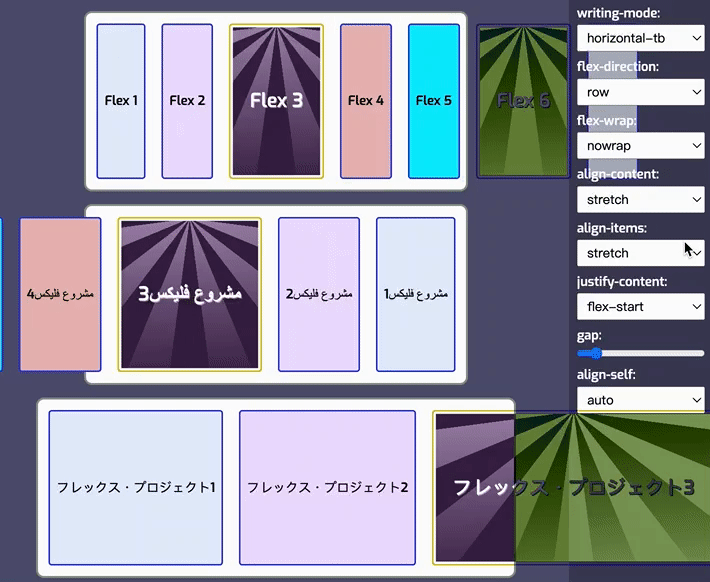This screenshot has width=710, height=582.
Task: Open the justify-content dropdown showing flex-start
Action: (640, 307)
